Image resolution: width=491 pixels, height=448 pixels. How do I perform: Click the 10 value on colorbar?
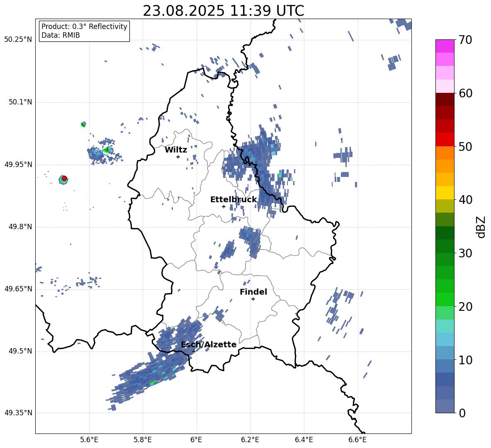[465, 360]
